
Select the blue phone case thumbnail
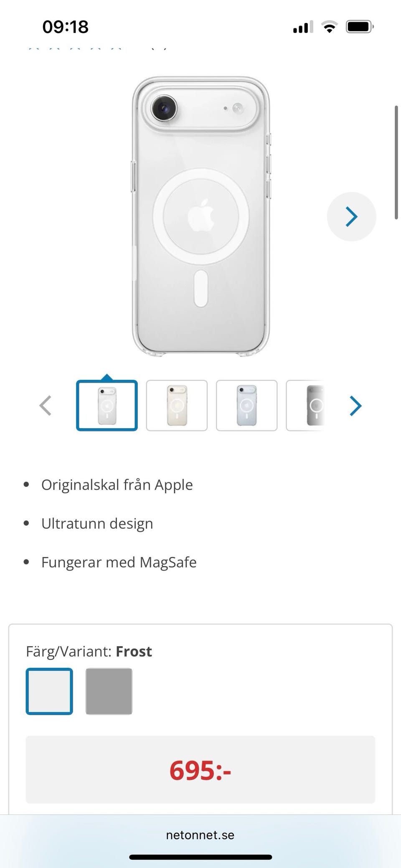(246, 406)
